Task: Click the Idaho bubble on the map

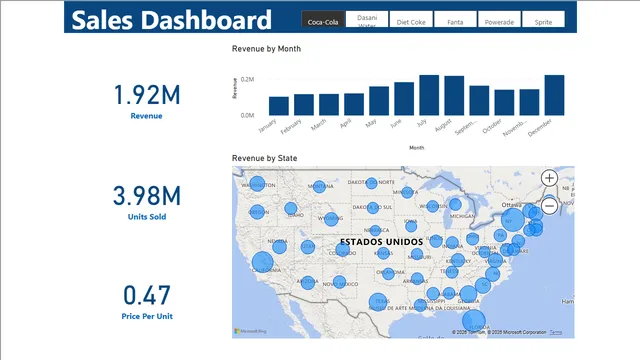Action: tap(291, 208)
